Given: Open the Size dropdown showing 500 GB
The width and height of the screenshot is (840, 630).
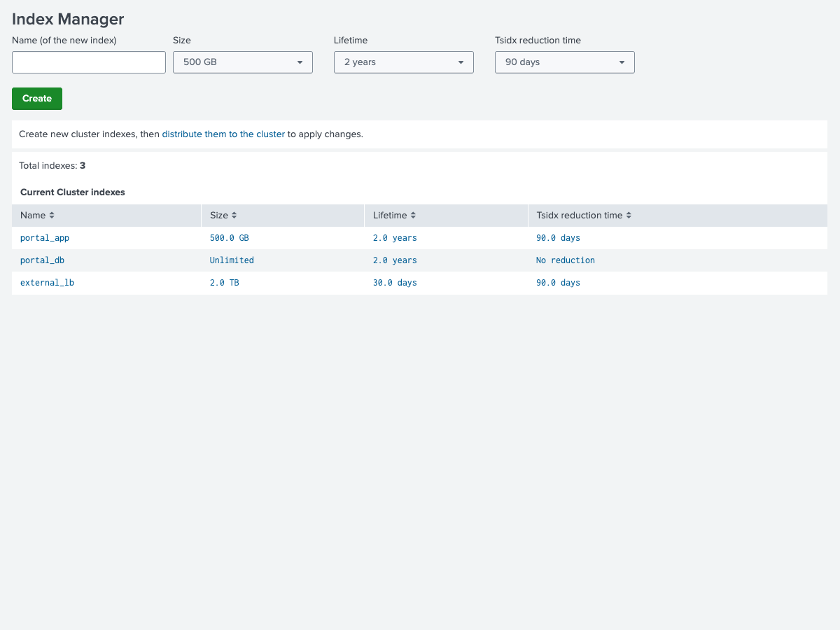Looking at the screenshot, I should [242, 62].
